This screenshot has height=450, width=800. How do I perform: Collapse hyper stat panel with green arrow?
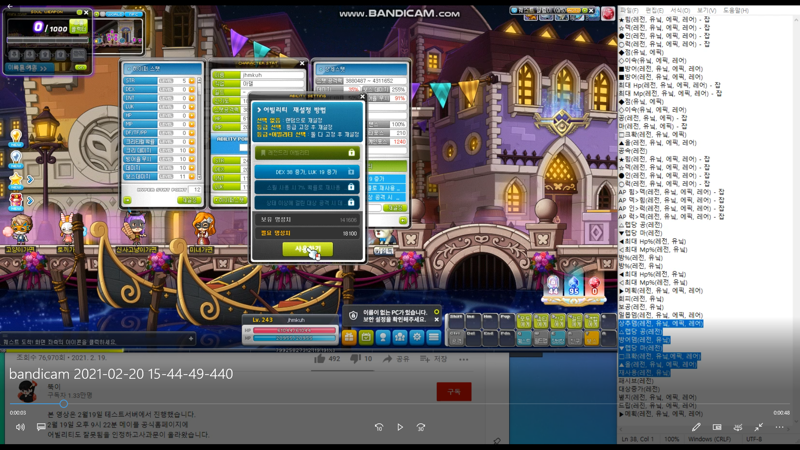tap(128, 200)
